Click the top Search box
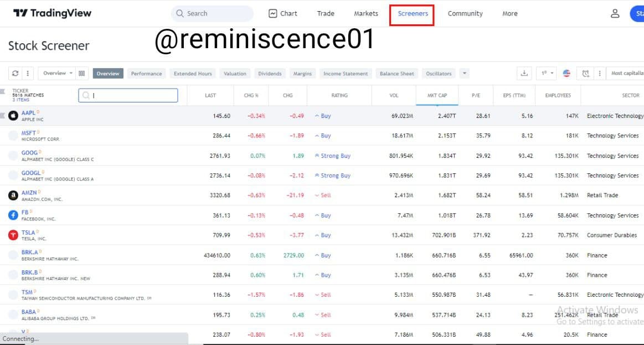644x345 pixels. tap(212, 13)
